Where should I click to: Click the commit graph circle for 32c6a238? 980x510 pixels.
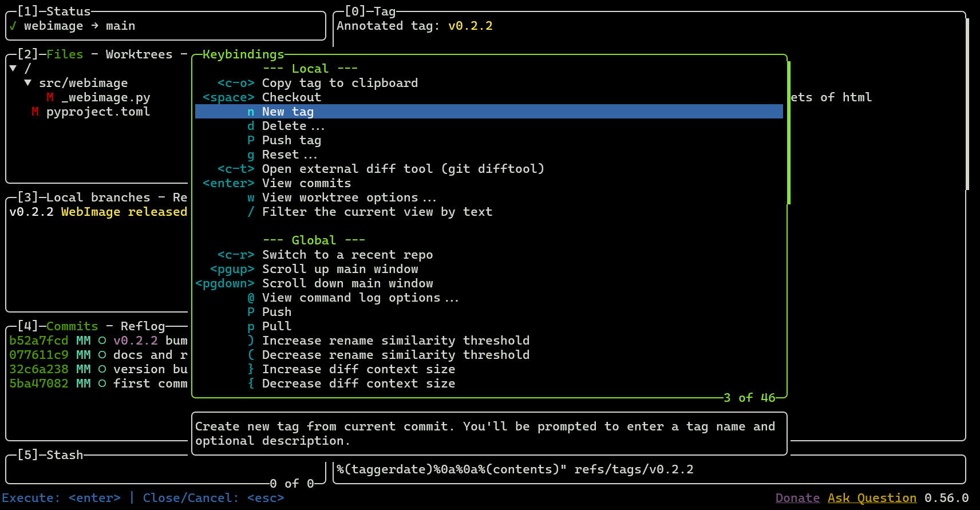pyautogui.click(x=102, y=369)
